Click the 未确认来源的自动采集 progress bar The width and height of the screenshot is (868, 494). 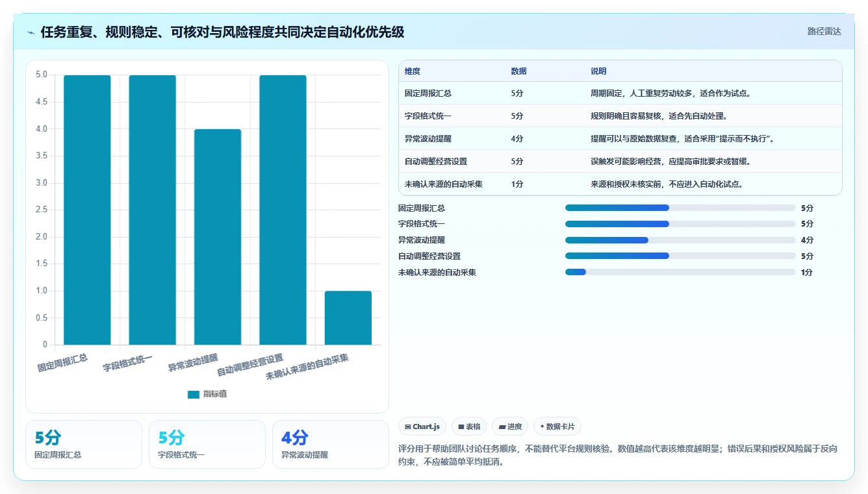click(680, 272)
